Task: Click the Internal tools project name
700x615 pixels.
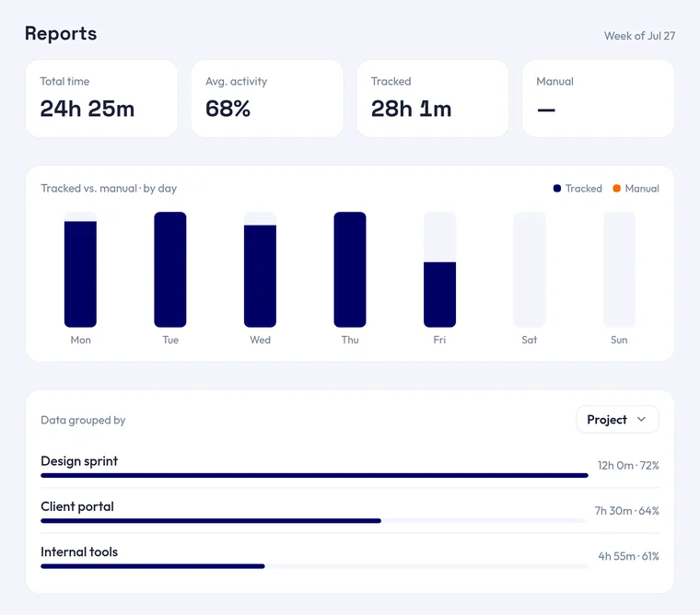Action: click(79, 552)
